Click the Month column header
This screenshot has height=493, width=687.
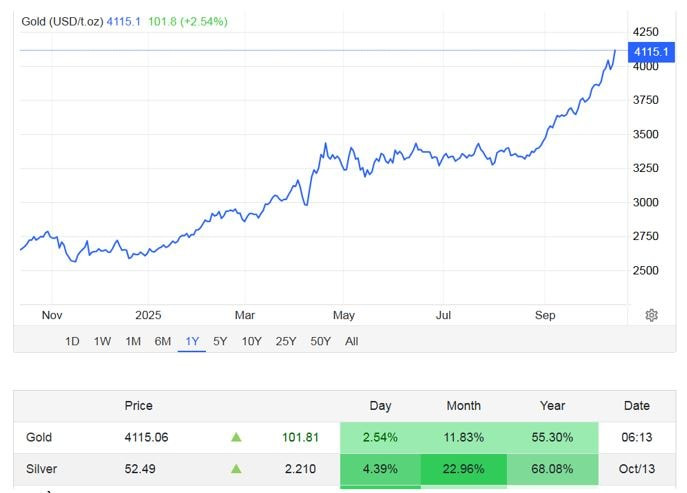(x=463, y=406)
